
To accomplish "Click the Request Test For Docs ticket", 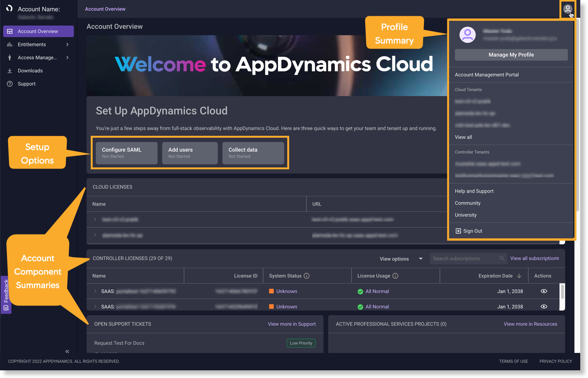I will tap(119, 343).
